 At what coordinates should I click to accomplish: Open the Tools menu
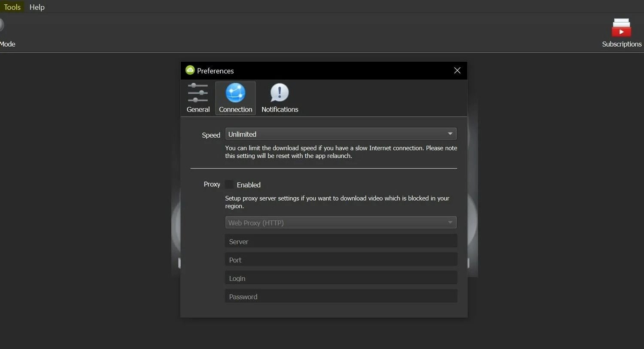point(12,7)
